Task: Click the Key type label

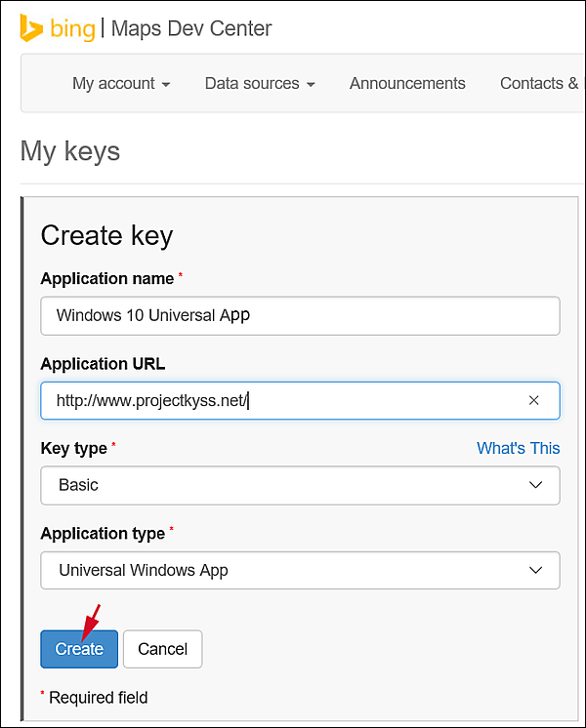Action: point(74,449)
